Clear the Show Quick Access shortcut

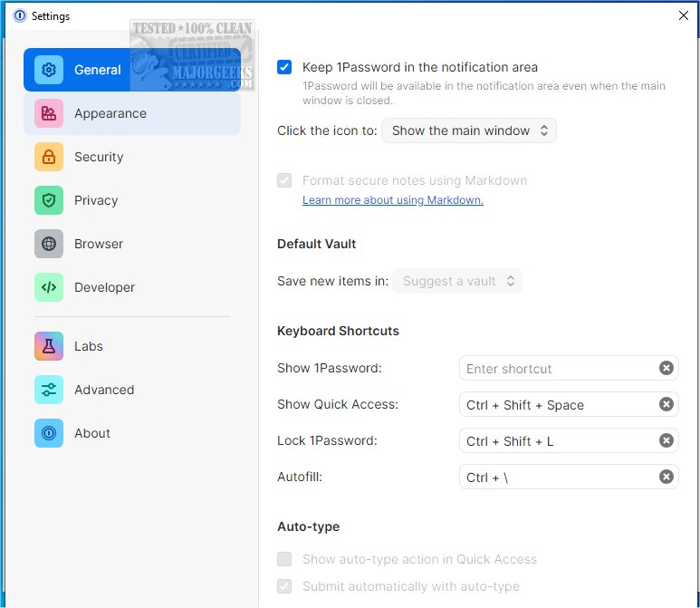tap(666, 404)
